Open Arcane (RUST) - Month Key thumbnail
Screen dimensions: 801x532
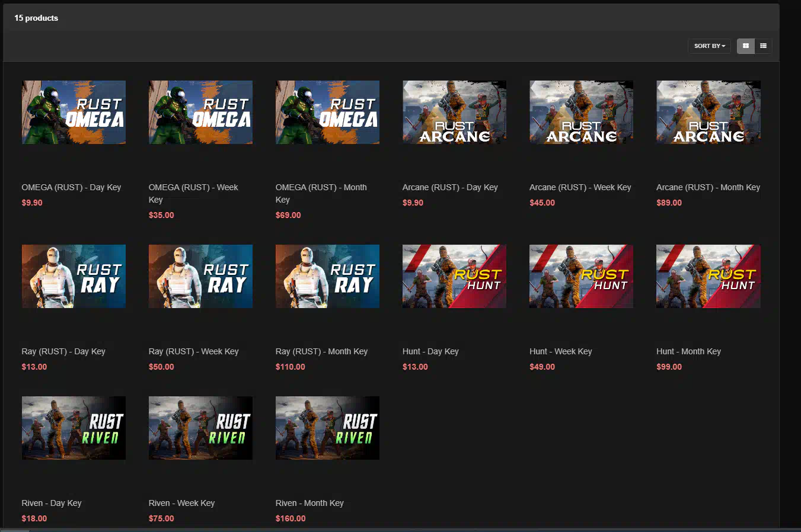(709, 112)
